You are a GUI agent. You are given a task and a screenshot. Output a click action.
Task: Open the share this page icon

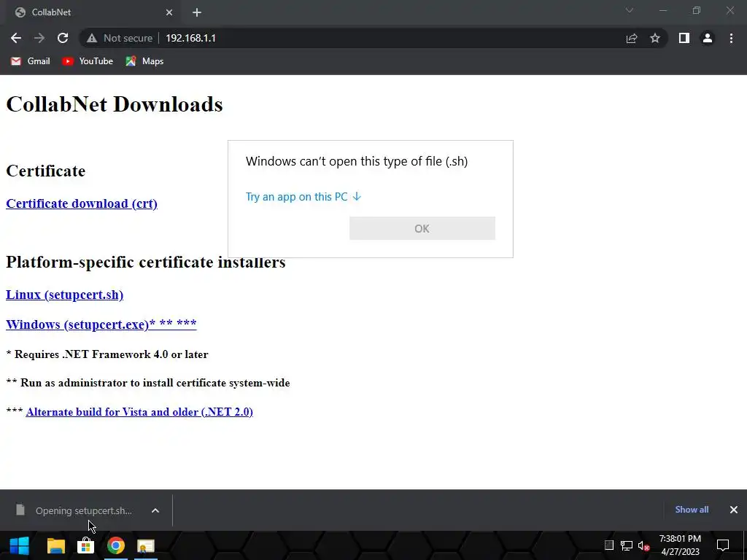[632, 38]
